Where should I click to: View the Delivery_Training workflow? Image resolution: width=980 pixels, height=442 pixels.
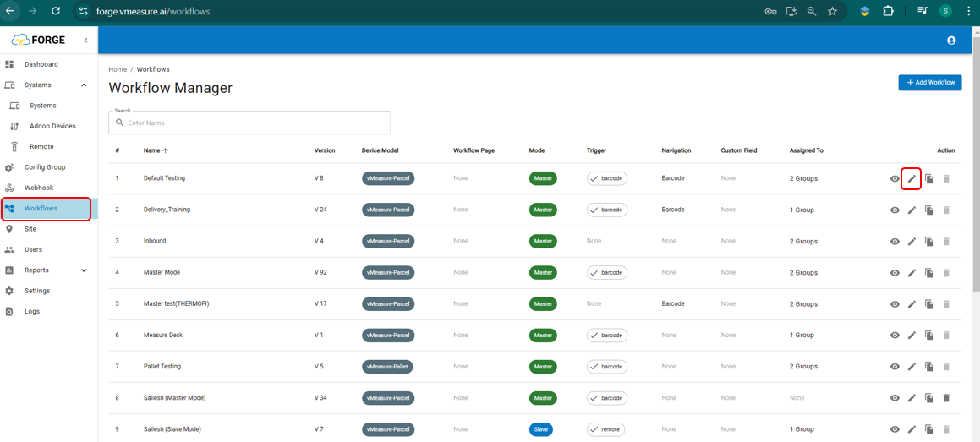[x=895, y=210]
